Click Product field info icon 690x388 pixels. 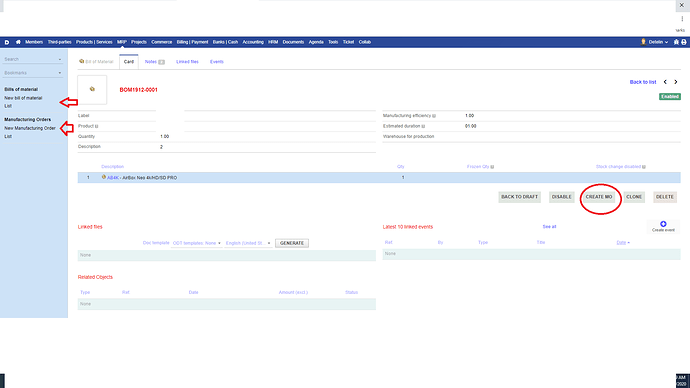96,126
